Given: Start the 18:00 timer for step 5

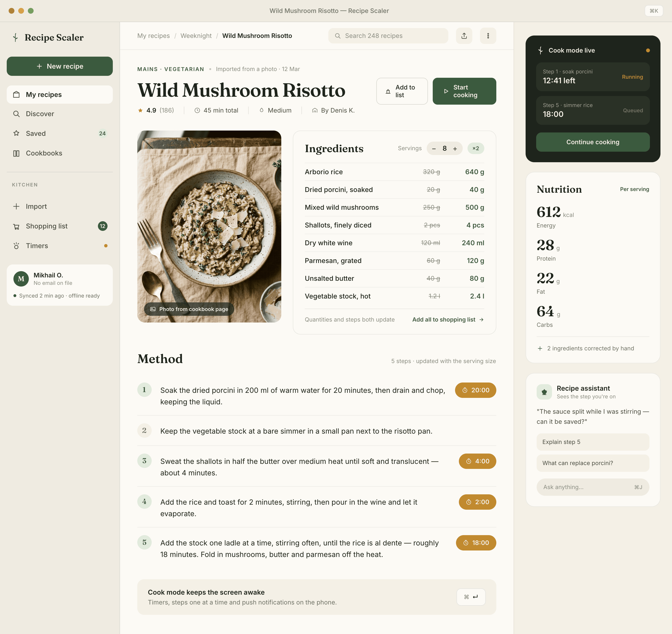Looking at the screenshot, I should (x=476, y=543).
